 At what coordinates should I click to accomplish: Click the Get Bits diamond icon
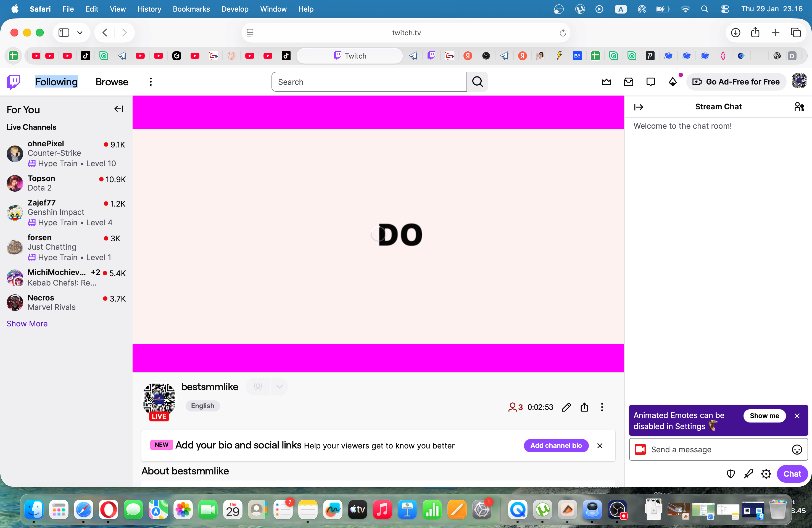[673, 82]
